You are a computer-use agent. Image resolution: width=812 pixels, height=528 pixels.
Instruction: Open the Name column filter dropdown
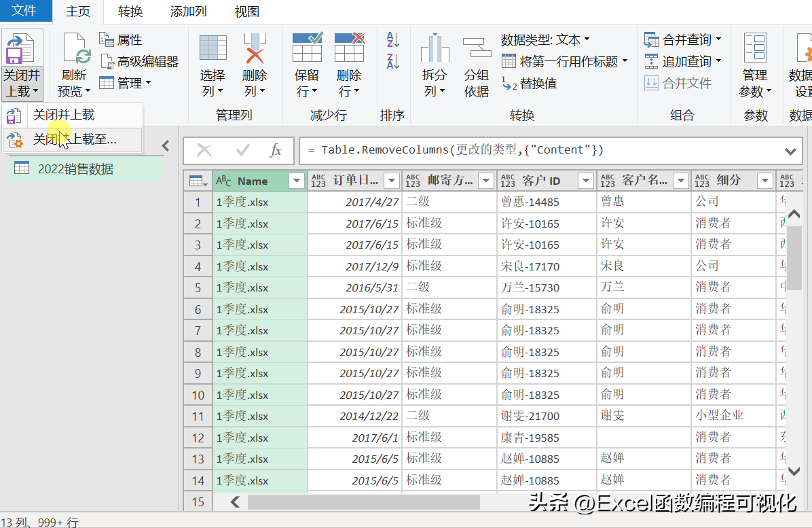[x=297, y=181]
